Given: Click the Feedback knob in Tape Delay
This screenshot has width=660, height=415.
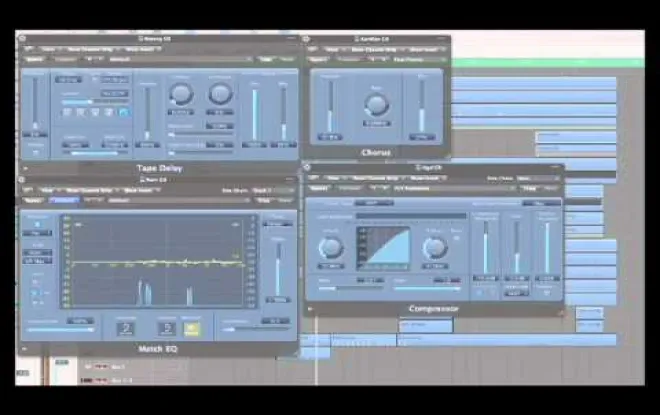Looking at the screenshot, I should (x=181, y=94).
